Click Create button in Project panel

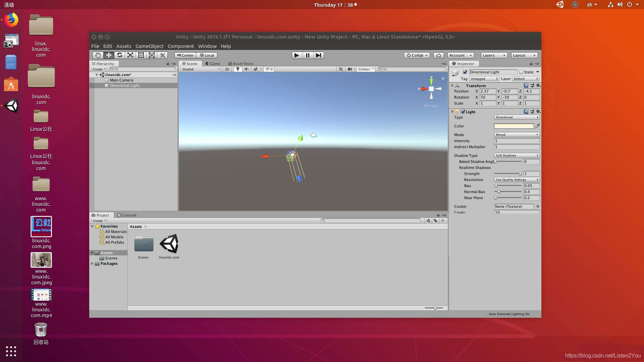click(x=99, y=221)
